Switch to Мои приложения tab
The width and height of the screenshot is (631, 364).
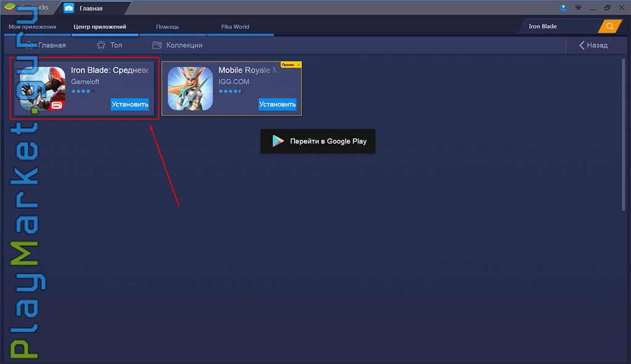[32, 26]
